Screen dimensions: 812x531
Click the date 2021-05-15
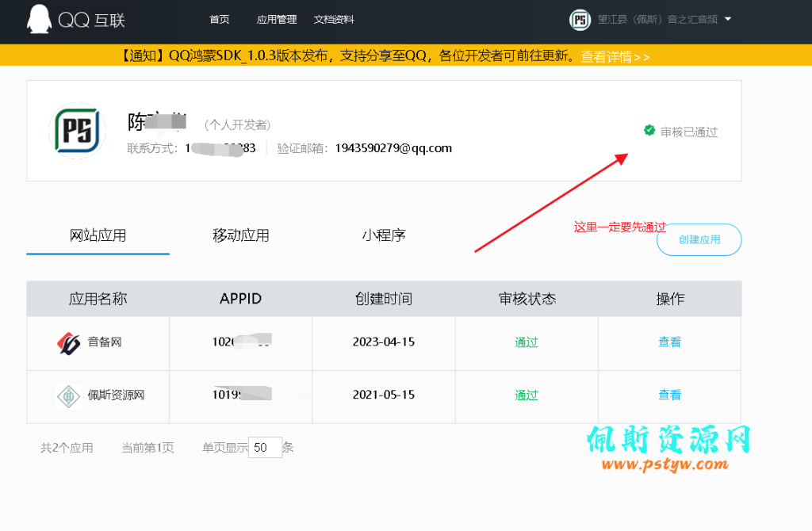384,395
